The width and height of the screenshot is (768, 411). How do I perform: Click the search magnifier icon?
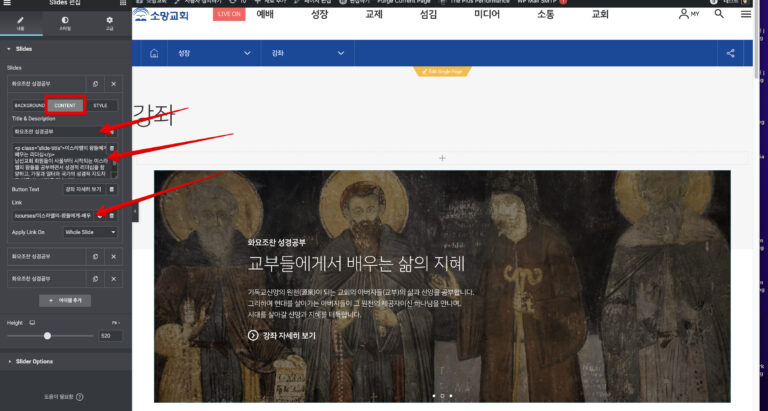pos(719,14)
